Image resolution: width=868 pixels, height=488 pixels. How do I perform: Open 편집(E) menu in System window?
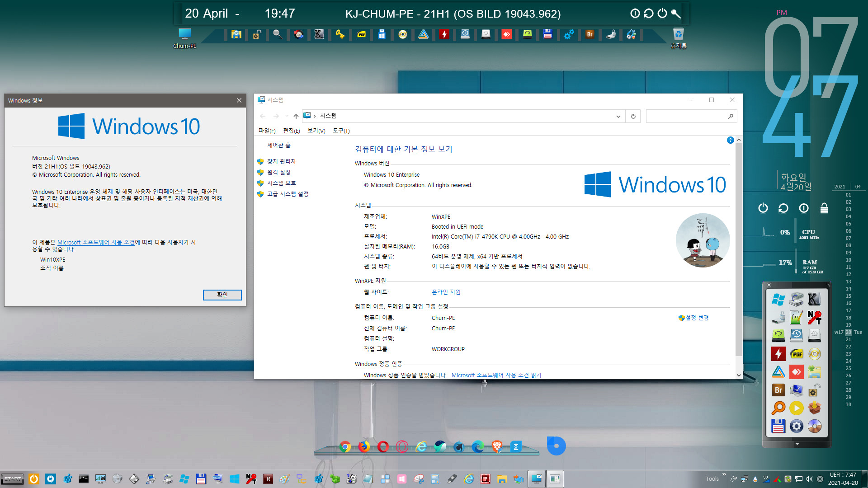(x=291, y=131)
